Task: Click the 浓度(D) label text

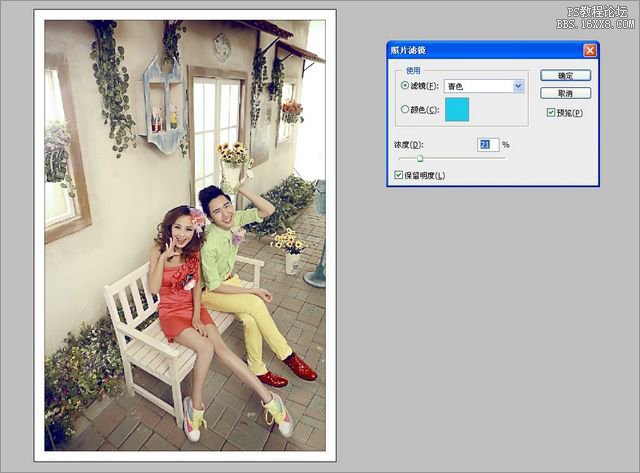Action: [x=410, y=145]
